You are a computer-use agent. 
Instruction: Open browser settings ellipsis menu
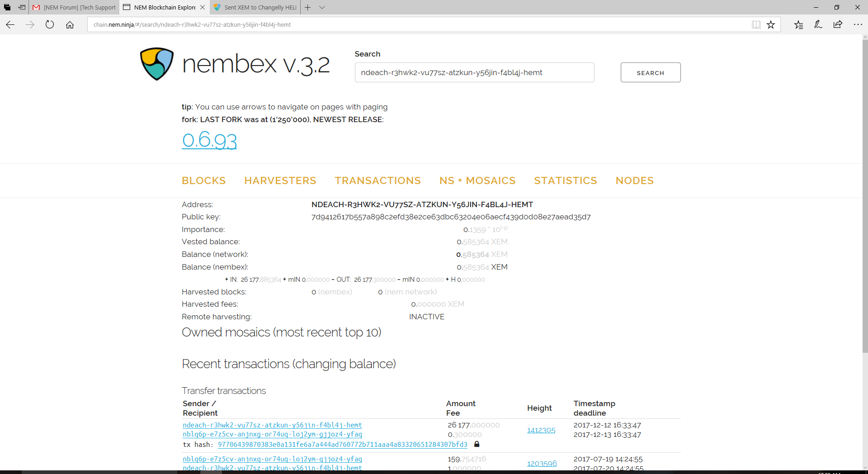point(858,25)
